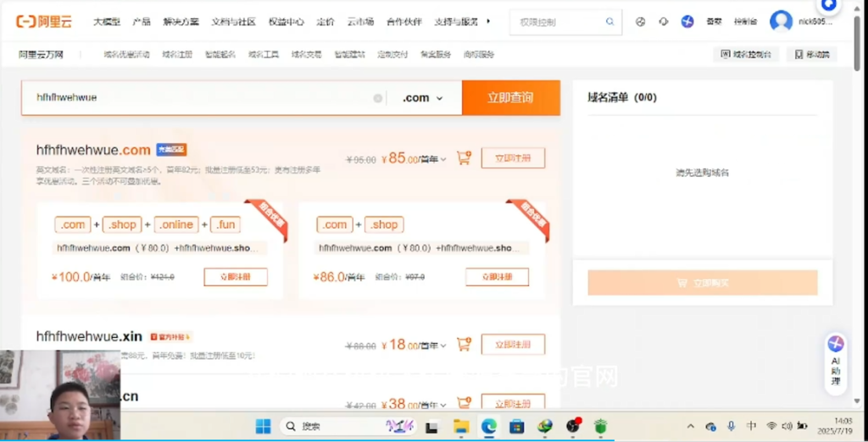Click the hfhfhwehwue.com result title

click(x=93, y=150)
